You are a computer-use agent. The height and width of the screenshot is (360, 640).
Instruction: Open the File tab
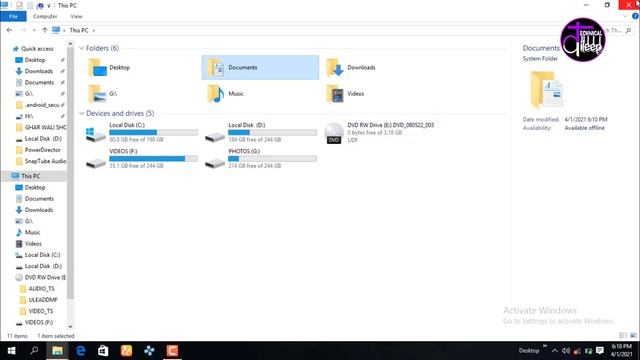[13, 16]
